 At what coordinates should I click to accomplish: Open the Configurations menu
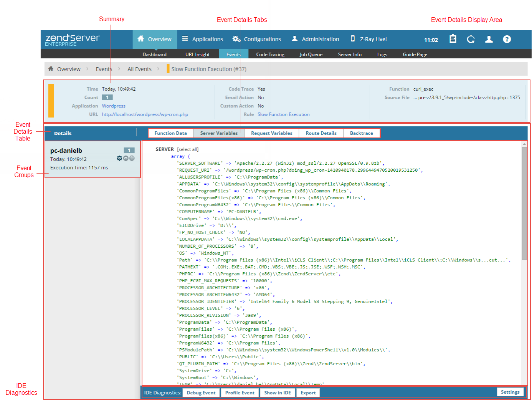point(257,39)
